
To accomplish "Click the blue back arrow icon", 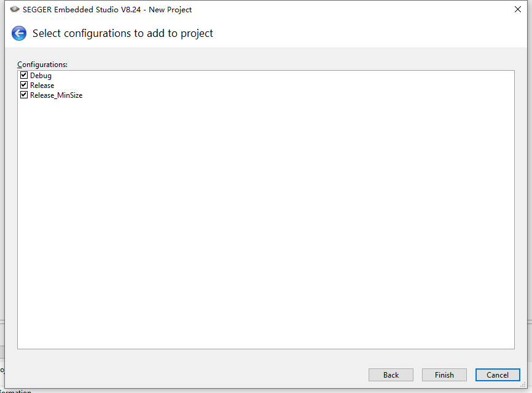I will click(x=19, y=33).
